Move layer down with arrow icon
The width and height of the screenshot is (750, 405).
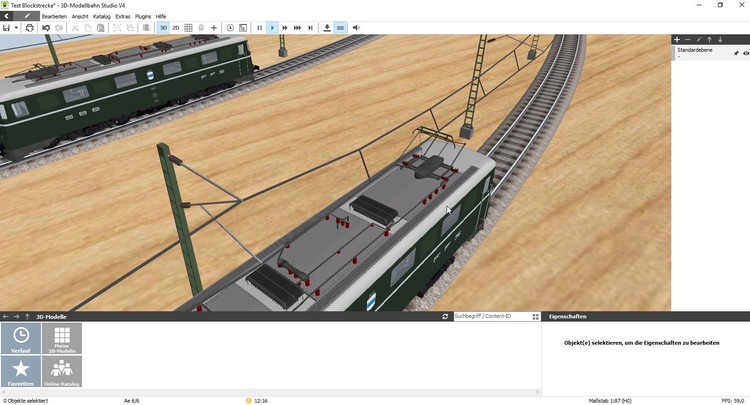[720, 40]
